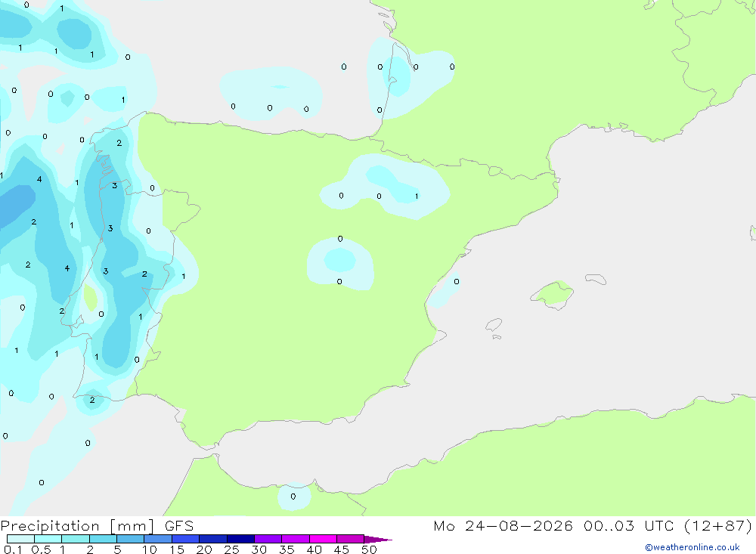The width and height of the screenshot is (756, 554).
Task: Click the '00..03 UTC' time text
Action: pos(628,525)
